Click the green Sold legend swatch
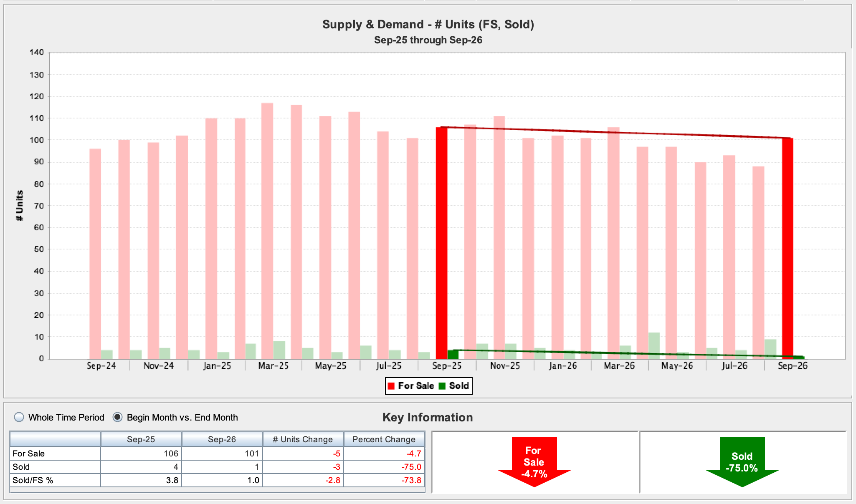This screenshot has width=856, height=504. tap(442, 386)
